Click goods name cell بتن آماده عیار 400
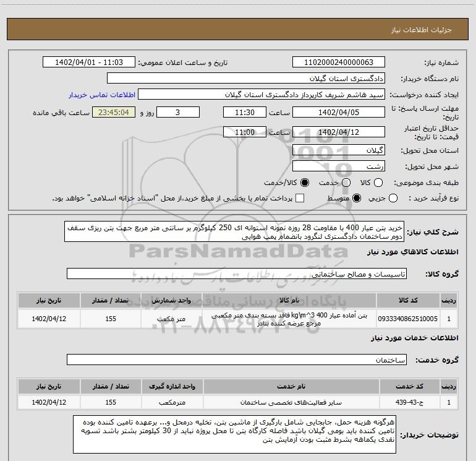Screen dimensions: 476x461 coord(289,319)
